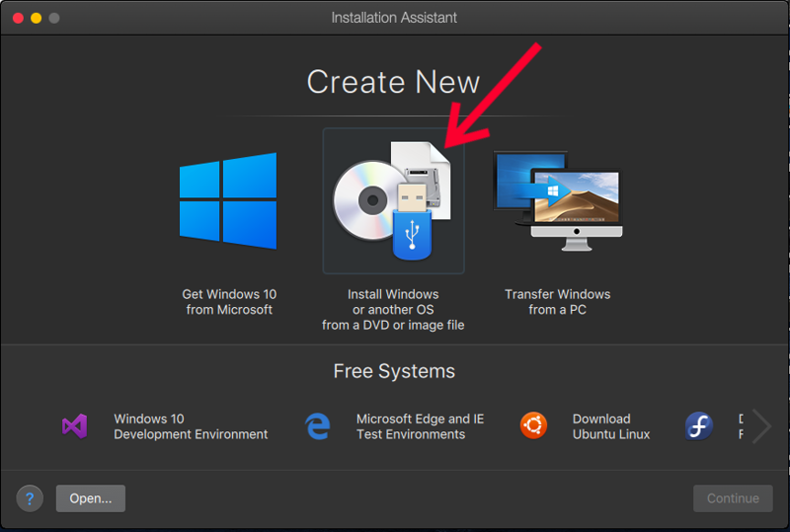Close the Installation Assistant window
This screenshot has height=532, width=790.
point(17,18)
